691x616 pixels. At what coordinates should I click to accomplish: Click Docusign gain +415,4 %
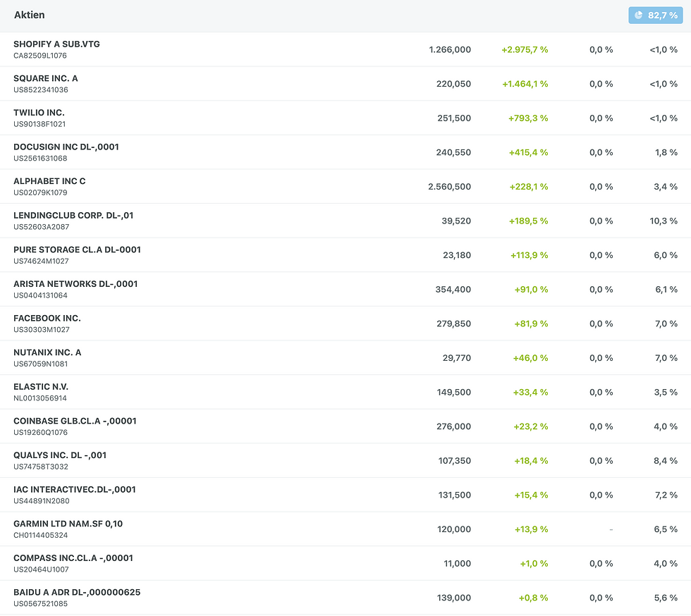[x=528, y=152]
